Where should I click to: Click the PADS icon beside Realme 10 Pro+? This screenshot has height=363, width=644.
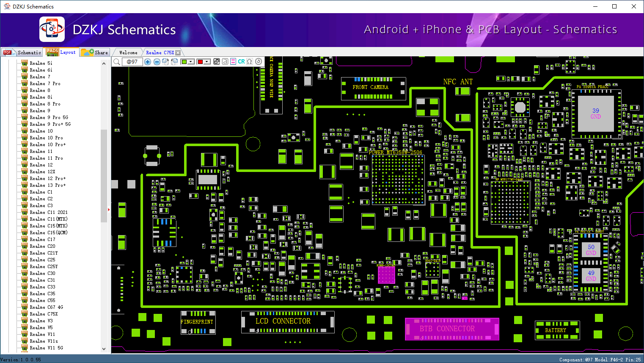(x=25, y=144)
